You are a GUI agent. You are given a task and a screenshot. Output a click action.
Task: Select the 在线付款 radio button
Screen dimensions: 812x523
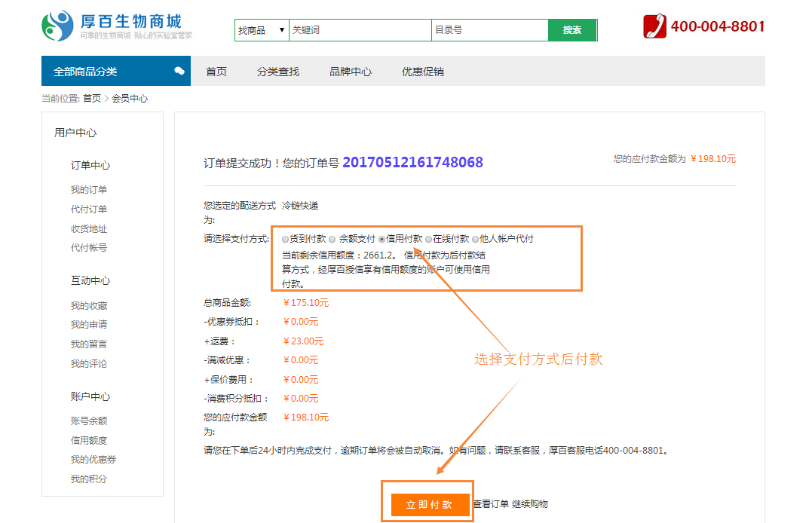[428, 239]
